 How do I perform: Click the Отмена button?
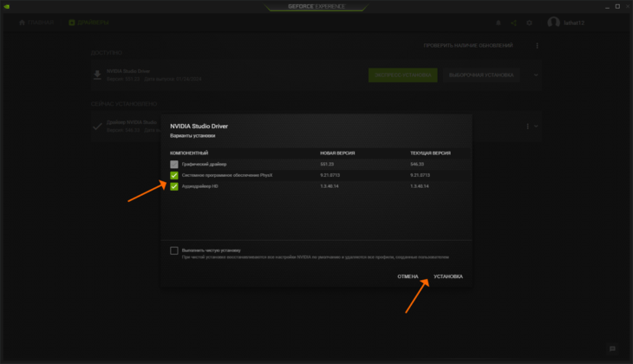(x=408, y=276)
